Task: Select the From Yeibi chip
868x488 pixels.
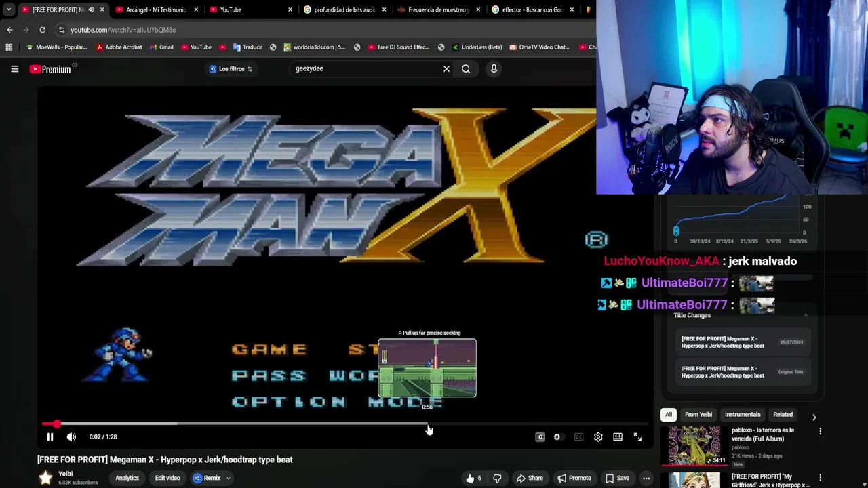Action: 698,415
